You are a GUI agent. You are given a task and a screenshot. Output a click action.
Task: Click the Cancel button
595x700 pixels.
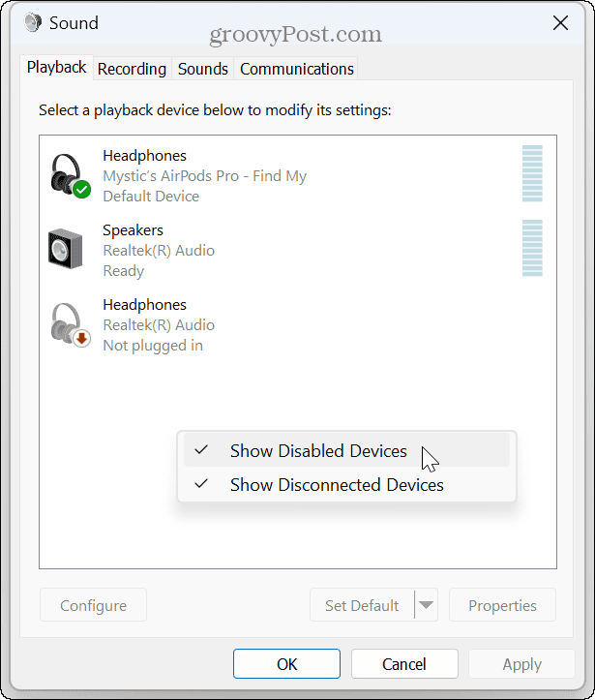404,664
